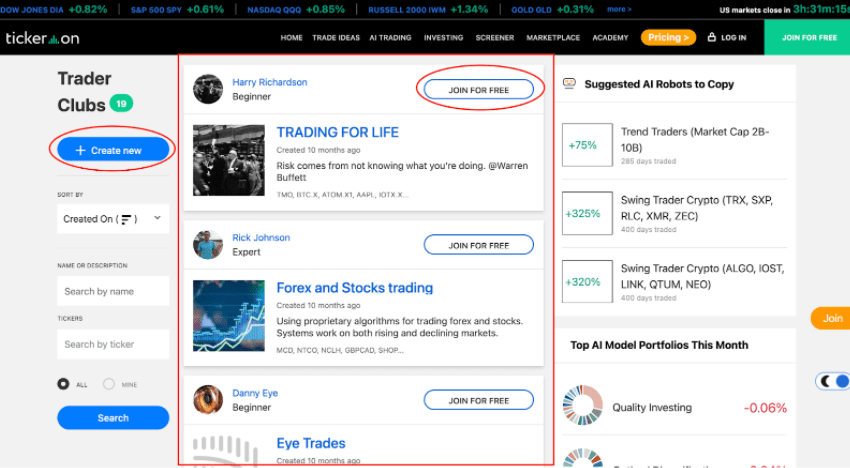The height and width of the screenshot is (468, 850).
Task: Open the INVESTING menu
Action: tap(443, 37)
